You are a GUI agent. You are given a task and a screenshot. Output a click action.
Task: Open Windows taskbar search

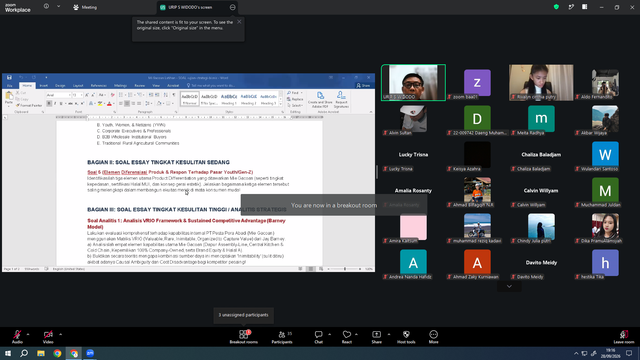point(24,353)
